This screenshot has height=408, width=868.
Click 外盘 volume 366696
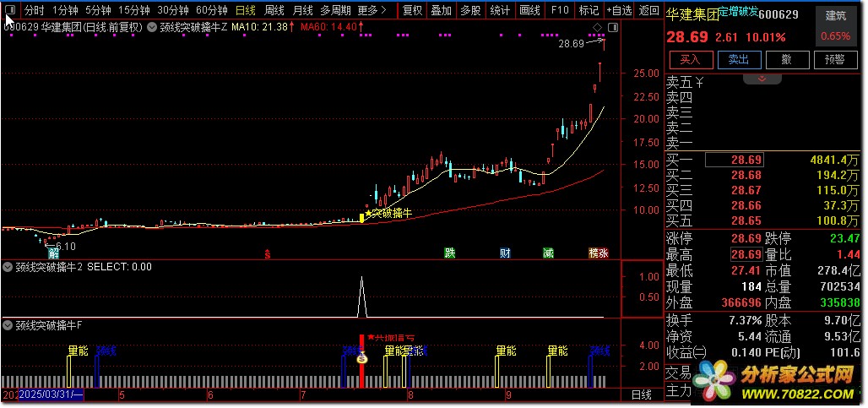click(x=742, y=302)
